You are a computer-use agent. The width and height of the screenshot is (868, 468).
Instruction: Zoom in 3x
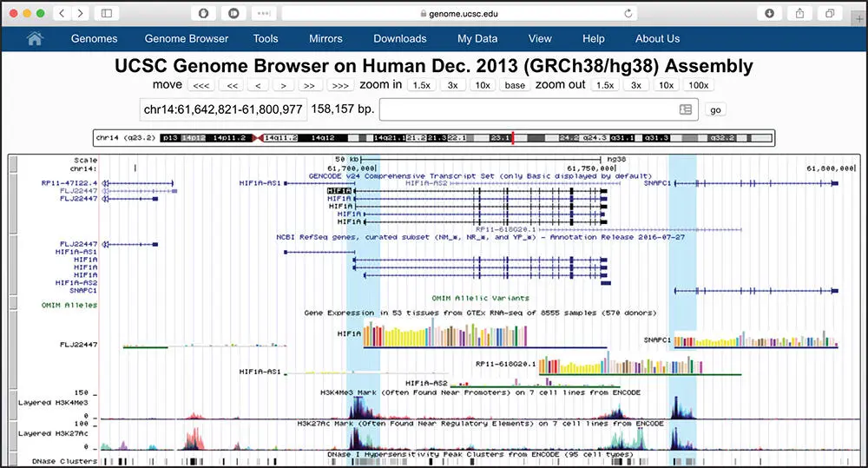453,85
